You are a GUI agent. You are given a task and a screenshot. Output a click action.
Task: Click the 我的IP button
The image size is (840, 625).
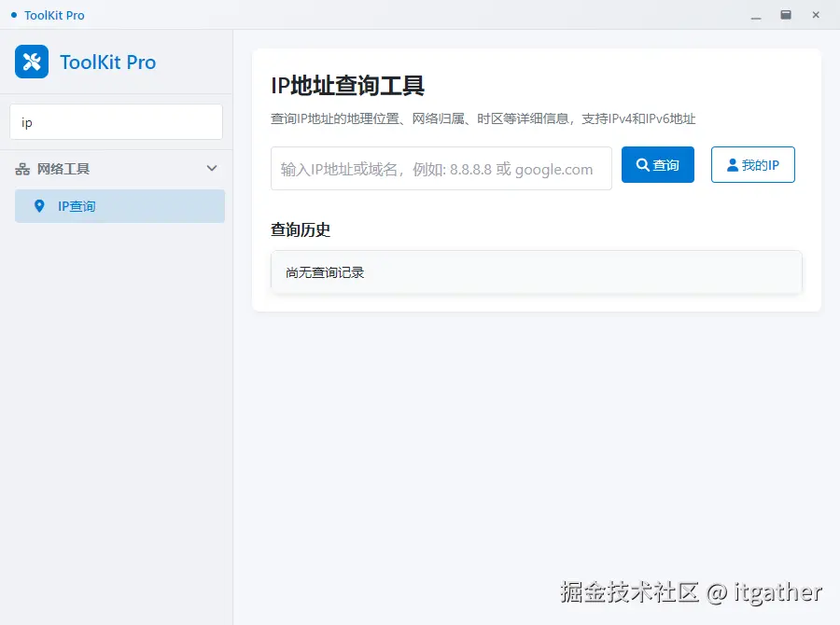(752, 164)
